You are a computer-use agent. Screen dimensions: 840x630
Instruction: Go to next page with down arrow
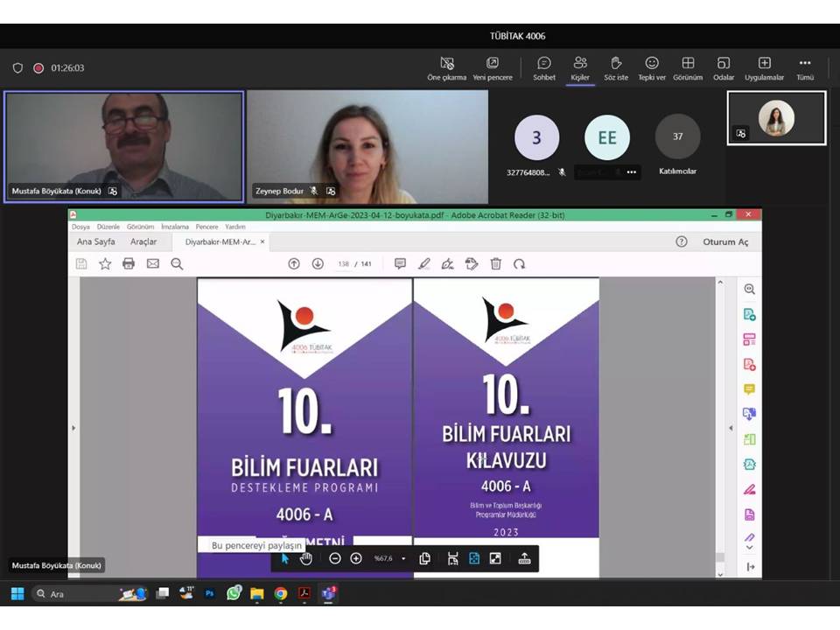point(318,263)
